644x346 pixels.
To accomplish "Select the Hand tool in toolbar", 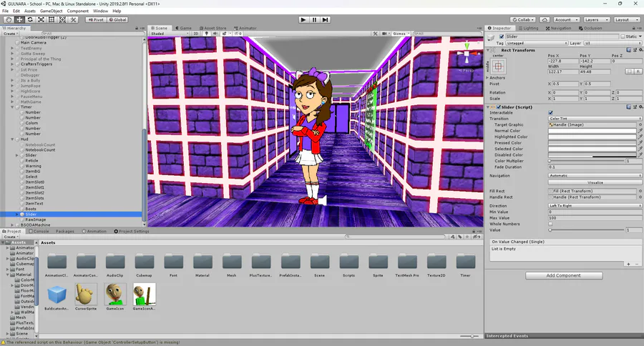I will pyautogui.click(x=8, y=20).
